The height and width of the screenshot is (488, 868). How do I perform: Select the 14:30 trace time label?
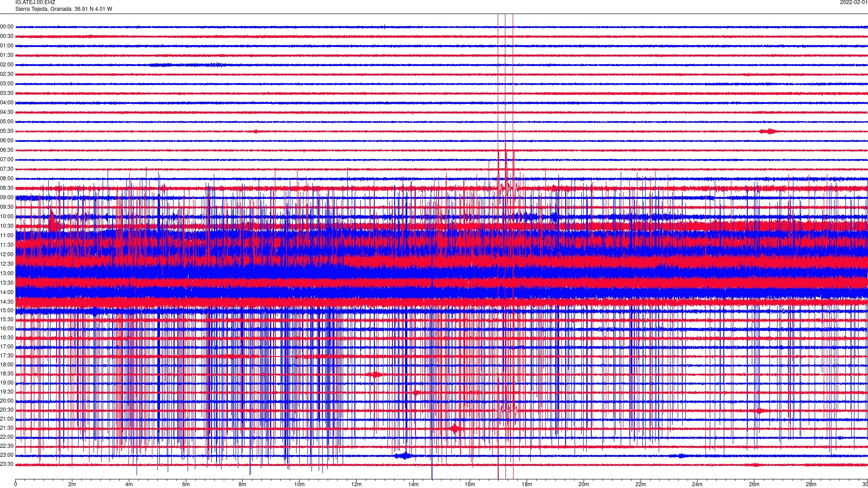point(7,302)
